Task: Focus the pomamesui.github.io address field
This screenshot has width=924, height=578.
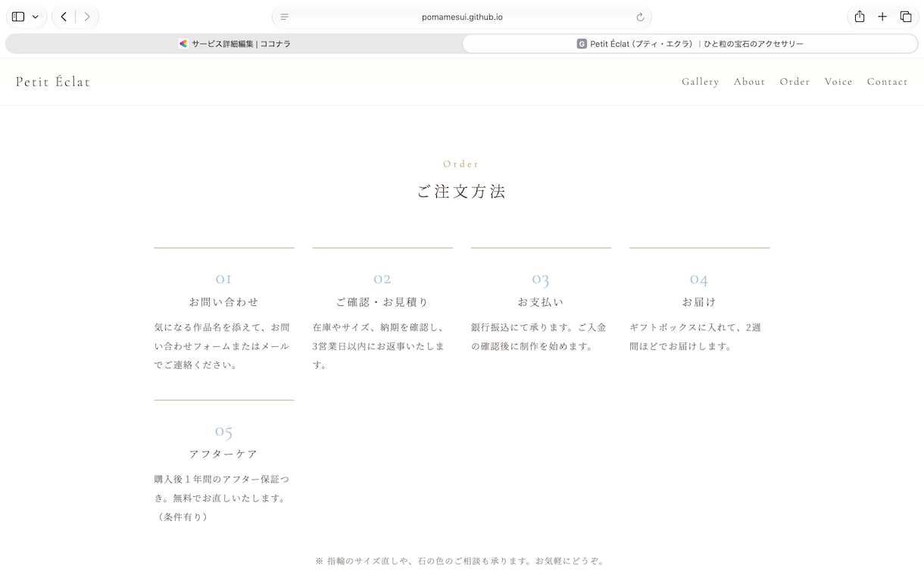Action: 462,17
